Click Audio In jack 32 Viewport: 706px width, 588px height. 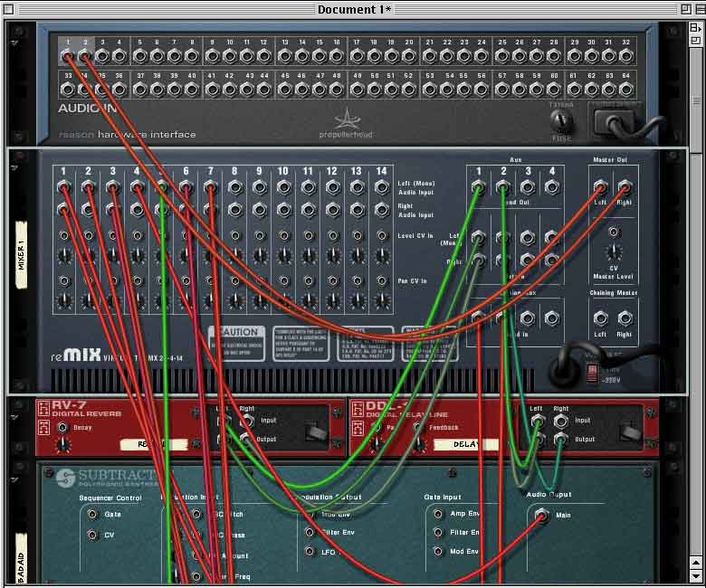tap(625, 56)
